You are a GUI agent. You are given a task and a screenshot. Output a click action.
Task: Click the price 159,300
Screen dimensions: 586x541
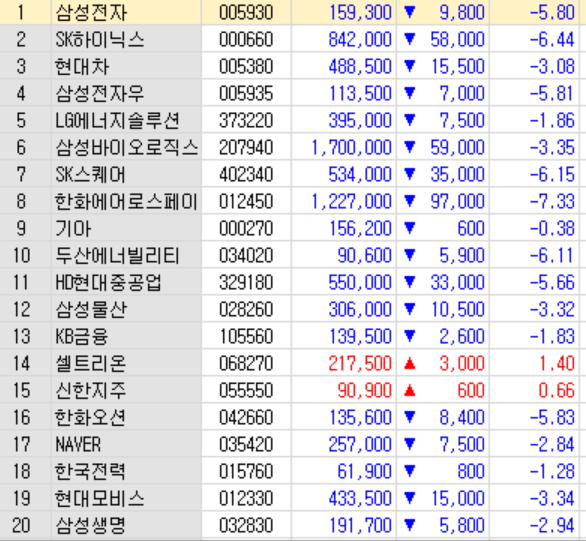(360, 13)
